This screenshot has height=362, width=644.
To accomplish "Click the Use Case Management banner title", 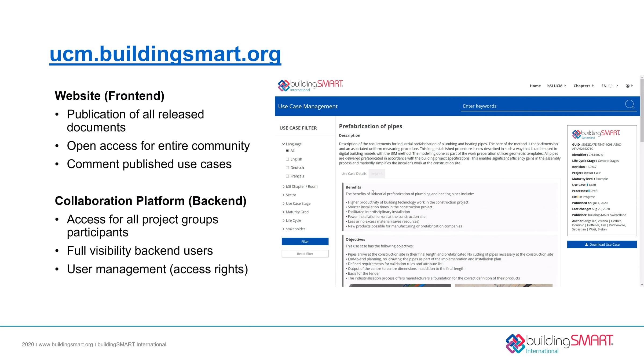I will (308, 106).
